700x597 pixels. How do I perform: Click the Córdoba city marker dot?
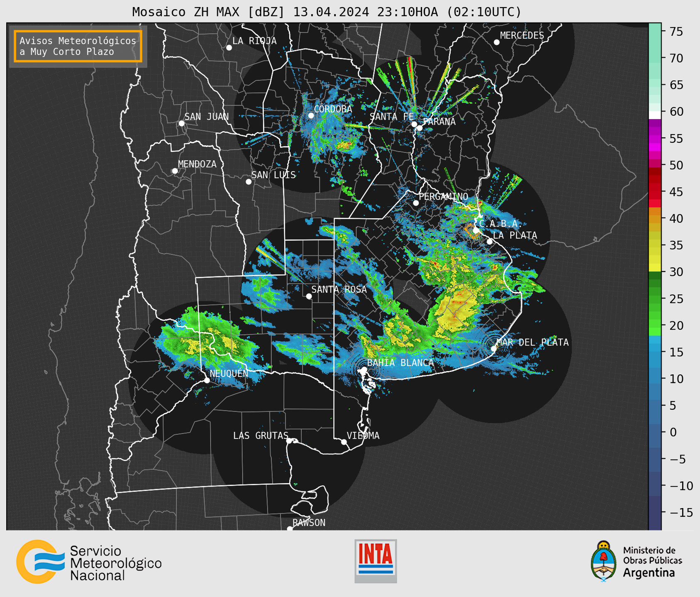[311, 115]
